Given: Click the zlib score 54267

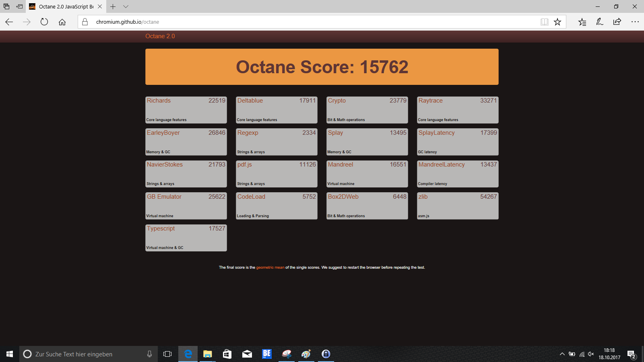Looking at the screenshot, I should [x=489, y=197].
